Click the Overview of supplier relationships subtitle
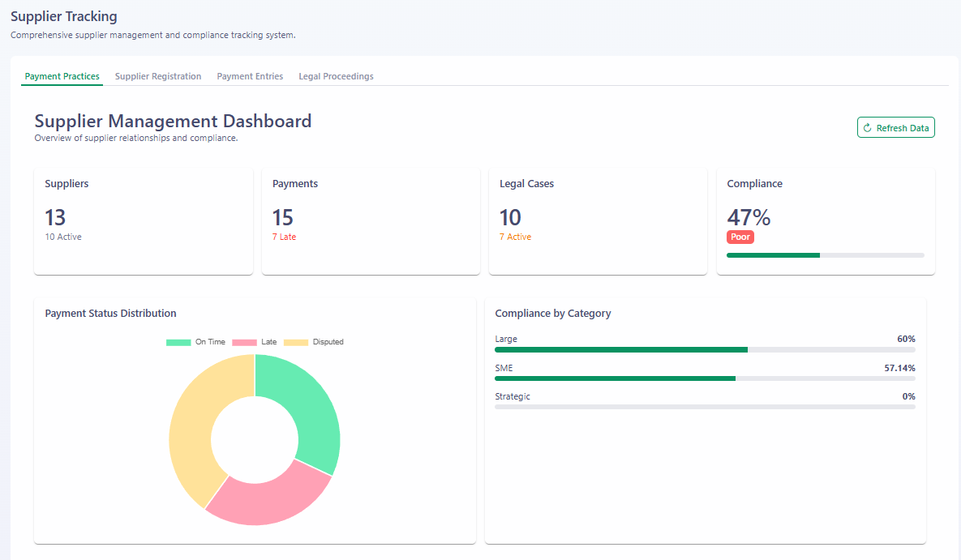The width and height of the screenshot is (961, 560). [136, 139]
